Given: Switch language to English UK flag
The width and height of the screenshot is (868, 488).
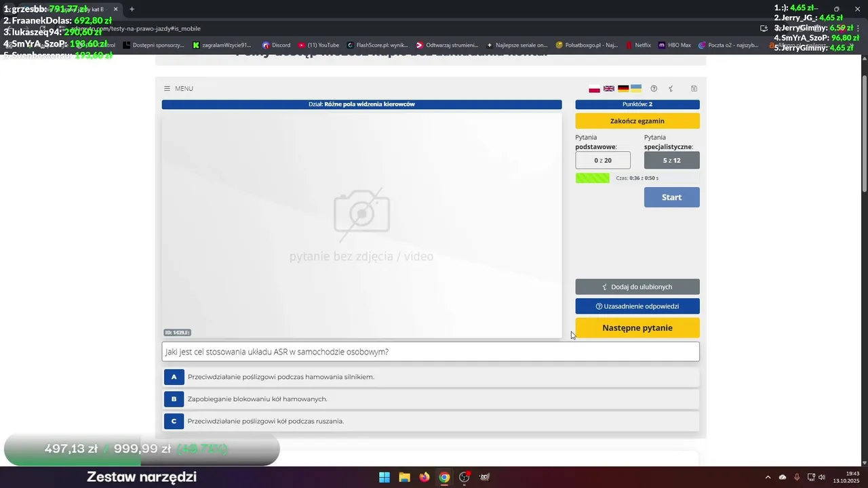Looking at the screenshot, I should tap(609, 89).
